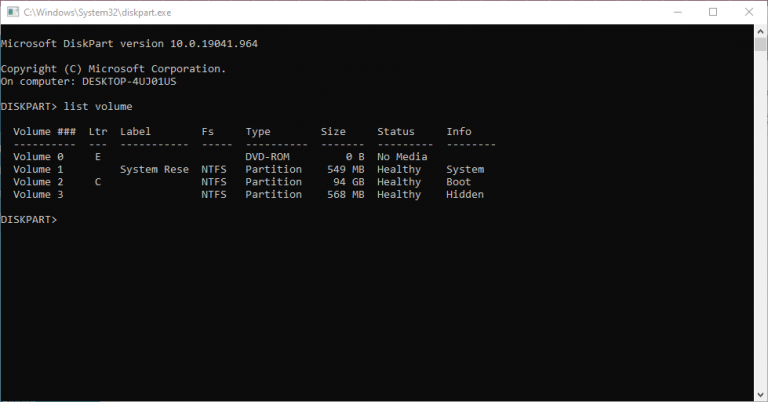This screenshot has height=402, width=768.
Task: Click the scrollbar down arrow
Action: click(x=760, y=394)
